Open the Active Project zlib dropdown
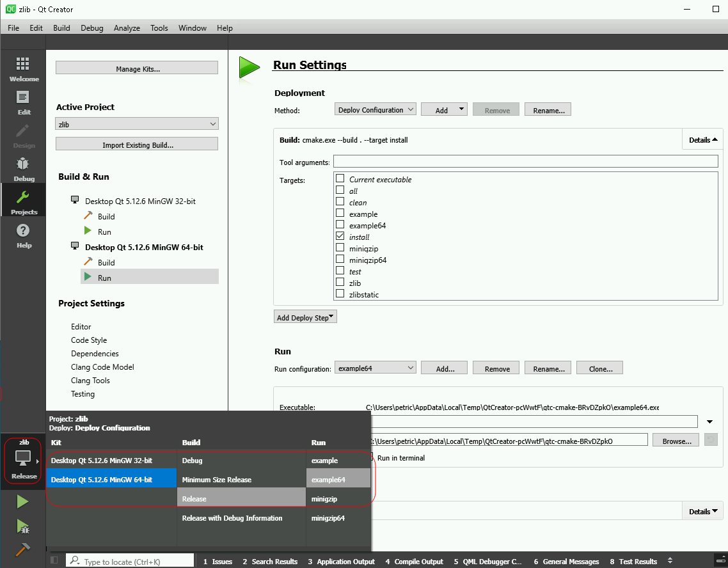The height and width of the screenshot is (568, 728). tap(137, 124)
